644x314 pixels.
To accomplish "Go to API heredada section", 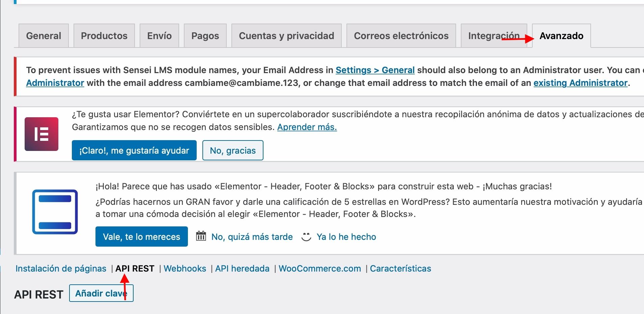I will coord(242,269).
